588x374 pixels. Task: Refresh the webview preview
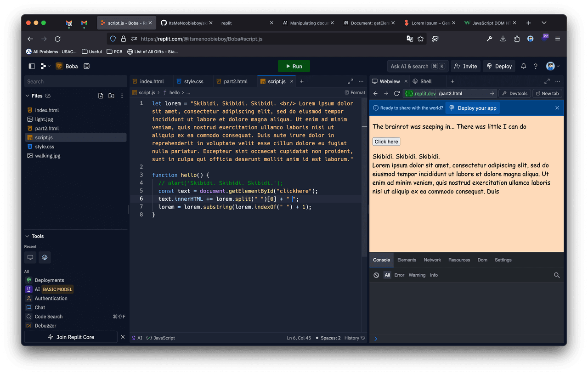(396, 93)
